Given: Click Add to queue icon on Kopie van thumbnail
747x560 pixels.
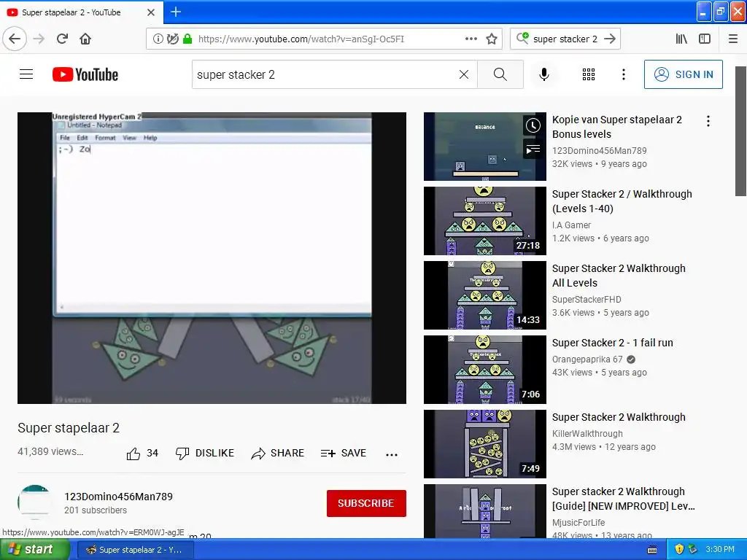Looking at the screenshot, I should (533, 149).
